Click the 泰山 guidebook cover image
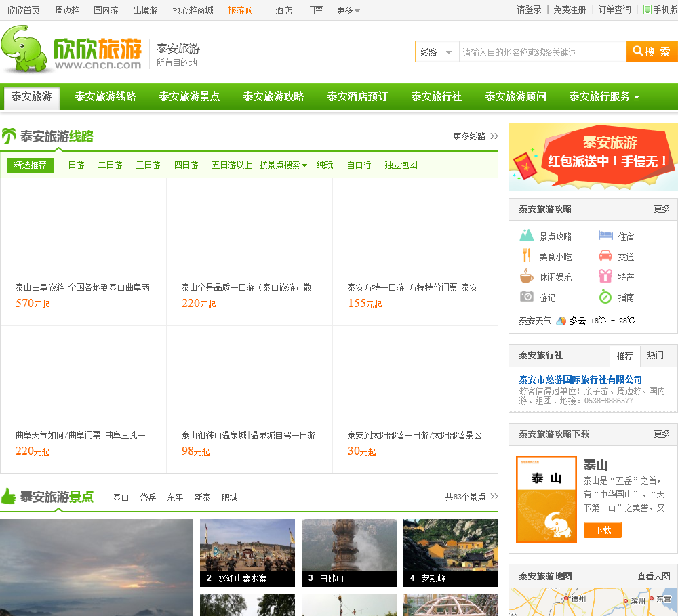678x616 pixels. coord(546,499)
